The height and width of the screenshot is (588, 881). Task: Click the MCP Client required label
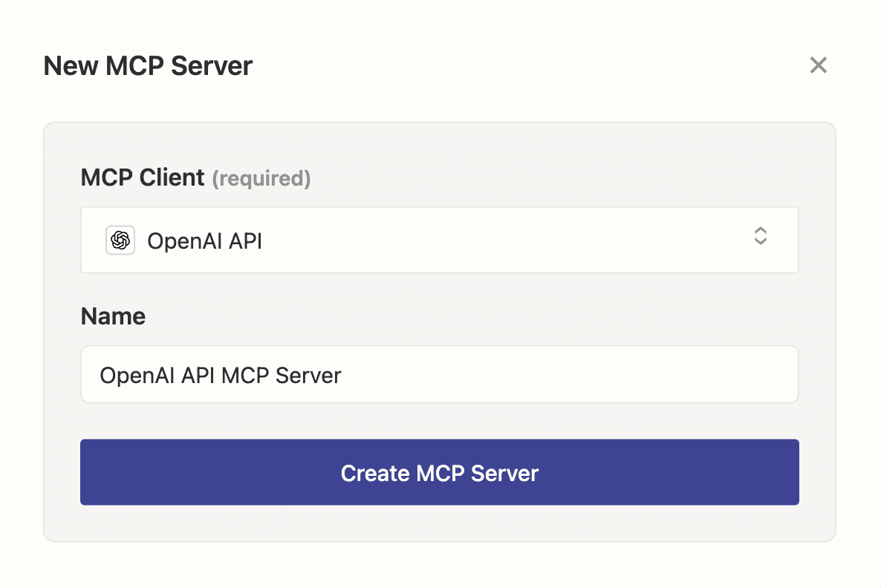pos(195,177)
